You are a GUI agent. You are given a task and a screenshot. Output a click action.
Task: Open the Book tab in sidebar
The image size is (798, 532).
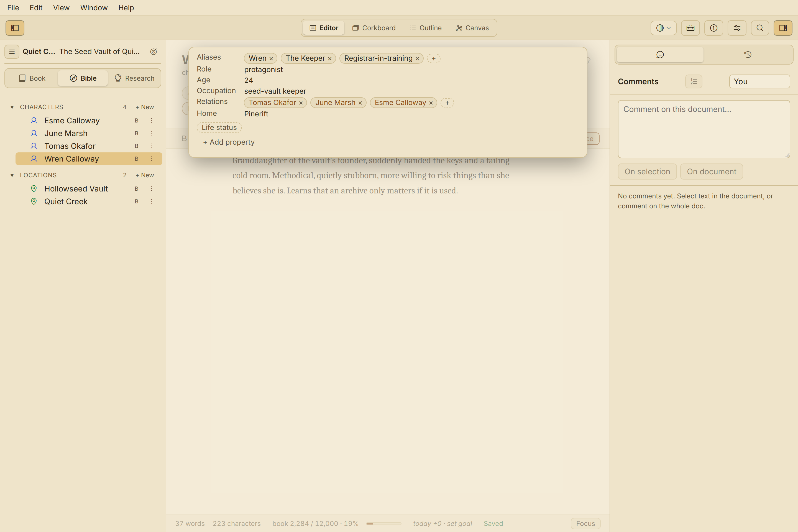[32, 78]
